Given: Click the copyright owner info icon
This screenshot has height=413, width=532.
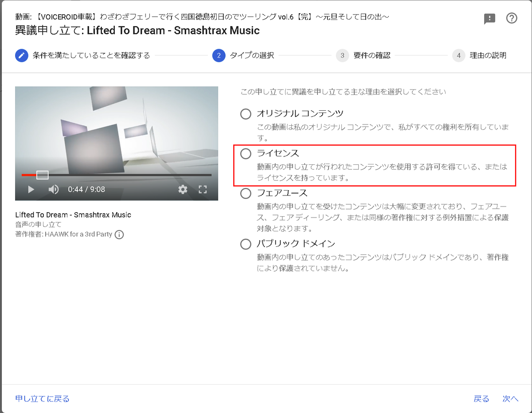Looking at the screenshot, I should pos(119,234).
